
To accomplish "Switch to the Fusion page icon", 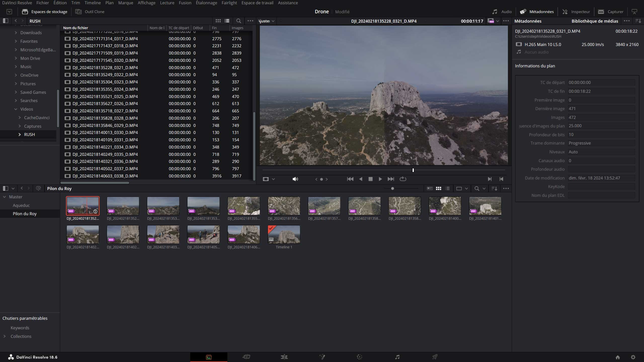I will pos(322,357).
